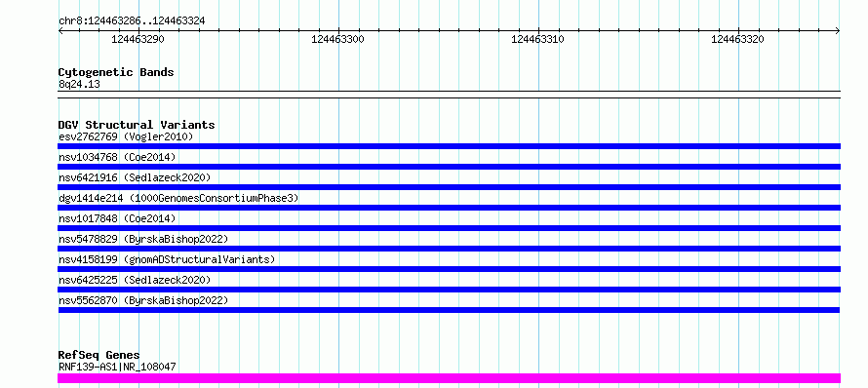
Task: Select the blue bar under nsv5562870
Action: 449,310
